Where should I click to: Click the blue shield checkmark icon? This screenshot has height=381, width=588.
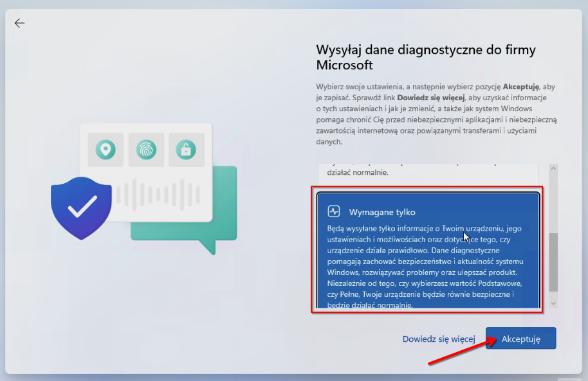coord(82,207)
